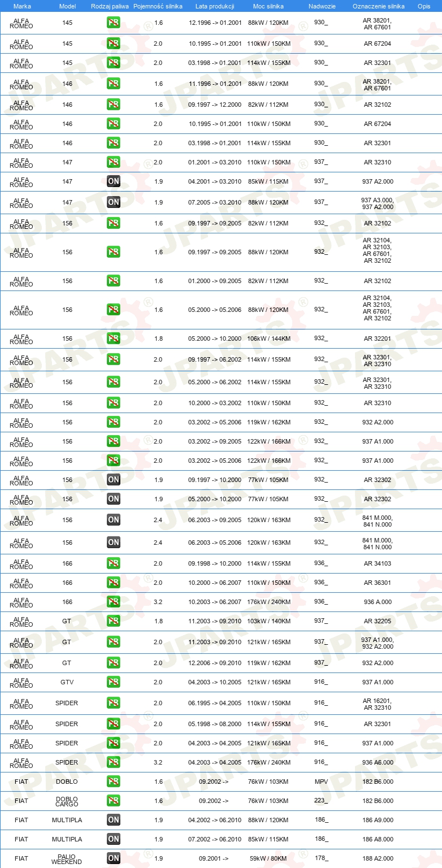The height and width of the screenshot is (868, 442).
Task: Click petrol icon in SPIDER 3.2 row
Action: coord(113,762)
